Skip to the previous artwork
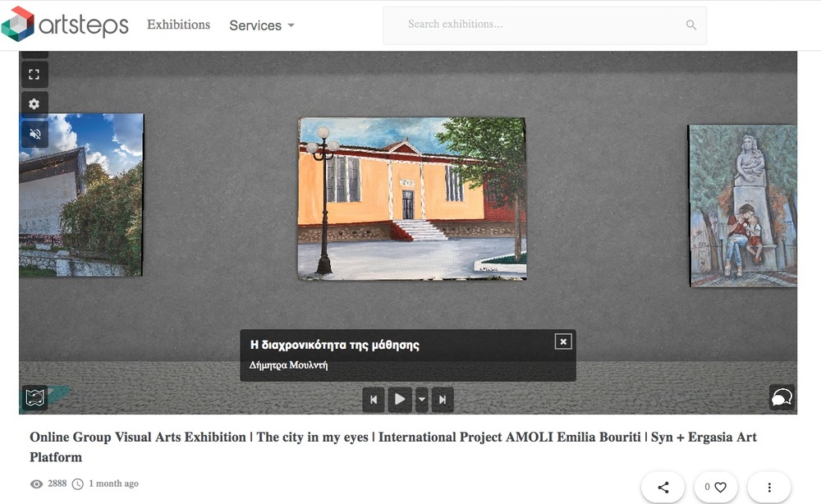This screenshot has height=504, width=821. coord(374,400)
